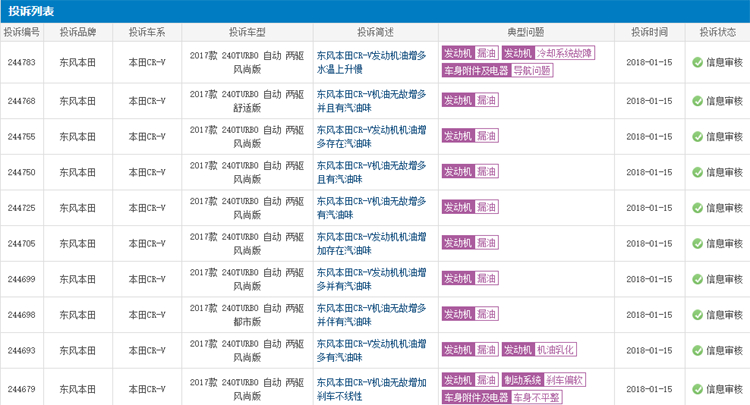The height and width of the screenshot is (405, 750).
Task: Select complaint number 244699
Action: click(22, 279)
